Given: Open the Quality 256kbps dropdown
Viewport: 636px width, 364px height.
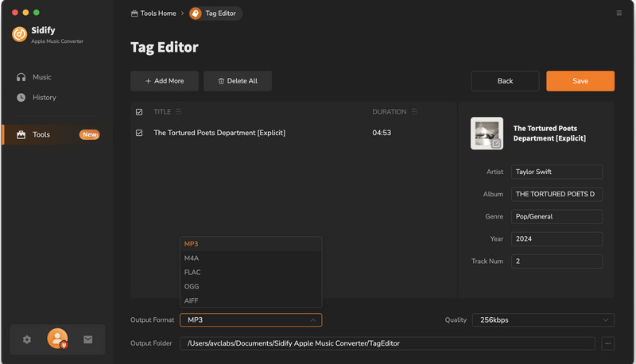Looking at the screenshot, I should pyautogui.click(x=543, y=319).
